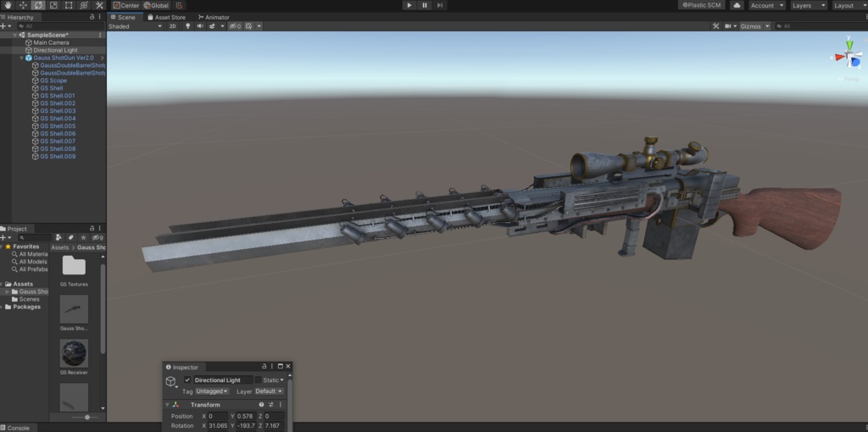
Task: Toggle scene audio
Action: tap(200, 26)
